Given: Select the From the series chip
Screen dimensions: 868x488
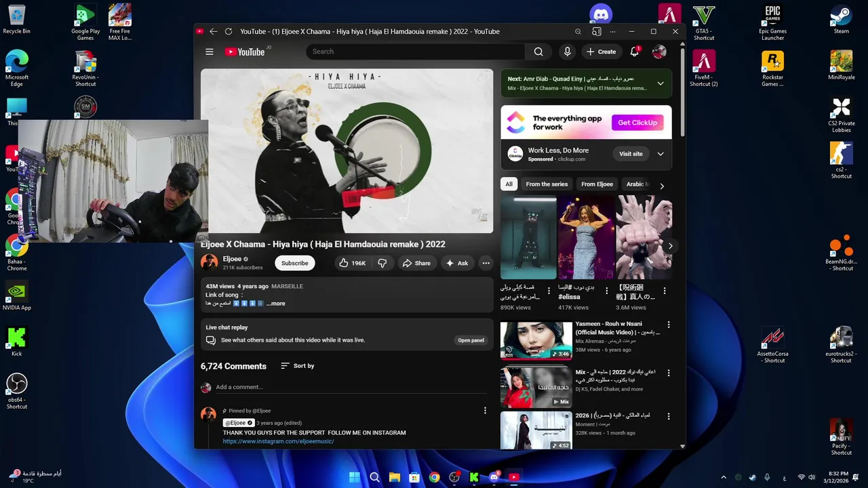Looking at the screenshot, I should (547, 184).
